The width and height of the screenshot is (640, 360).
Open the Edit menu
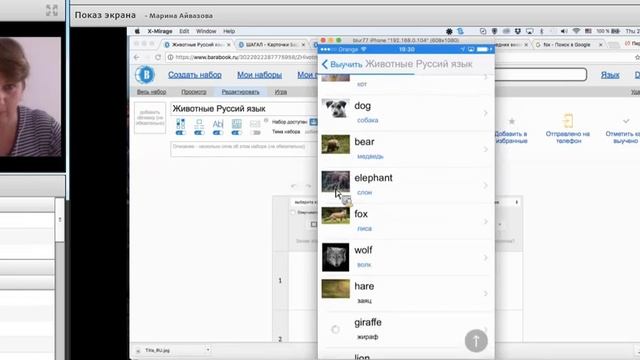184,31
